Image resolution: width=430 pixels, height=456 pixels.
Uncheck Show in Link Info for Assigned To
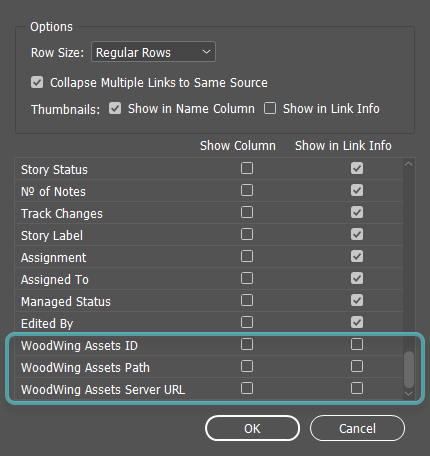(x=357, y=278)
